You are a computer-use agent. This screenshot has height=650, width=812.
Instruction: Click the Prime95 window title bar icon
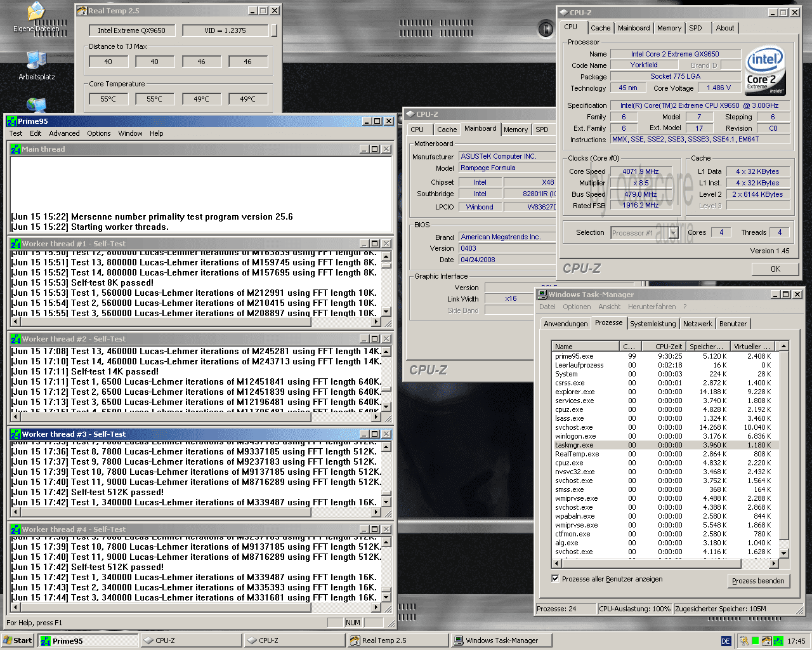click(11, 121)
